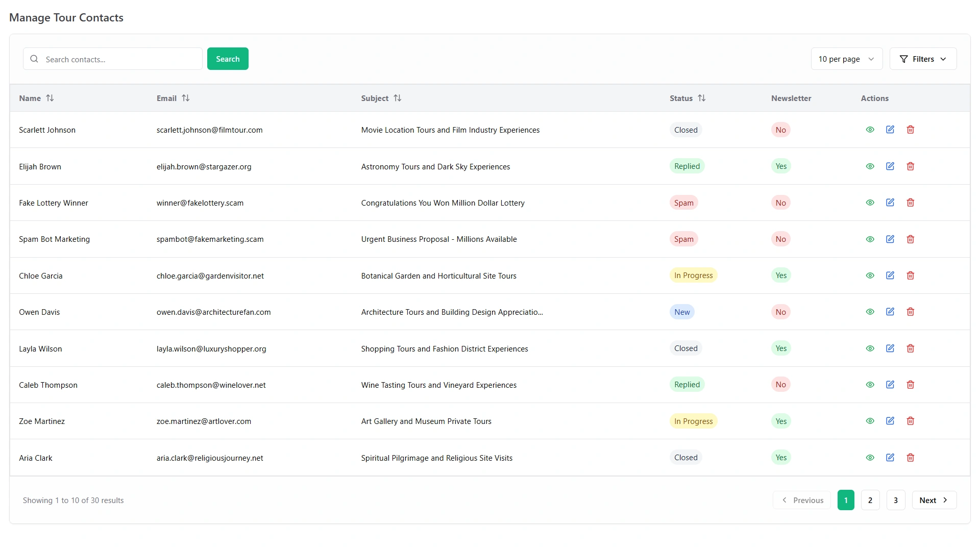Viewport: 980px width, 551px height.
Task: Delete Caleb Thompson contact
Action: 911,385
